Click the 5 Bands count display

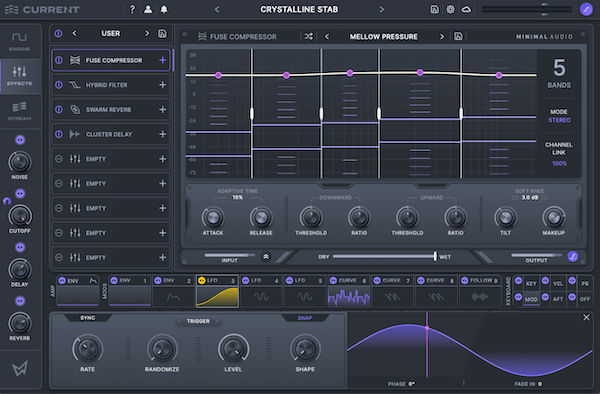pos(559,73)
